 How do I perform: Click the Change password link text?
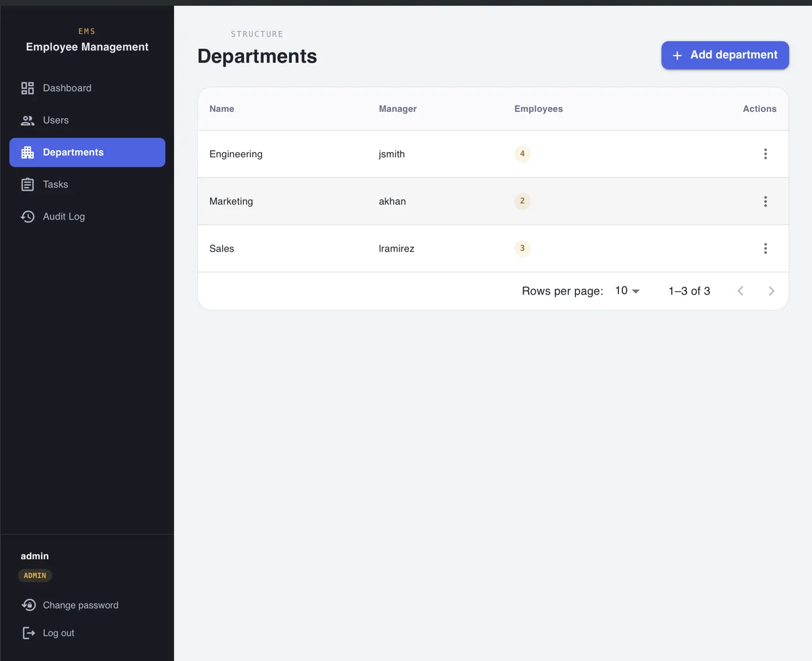(81, 605)
